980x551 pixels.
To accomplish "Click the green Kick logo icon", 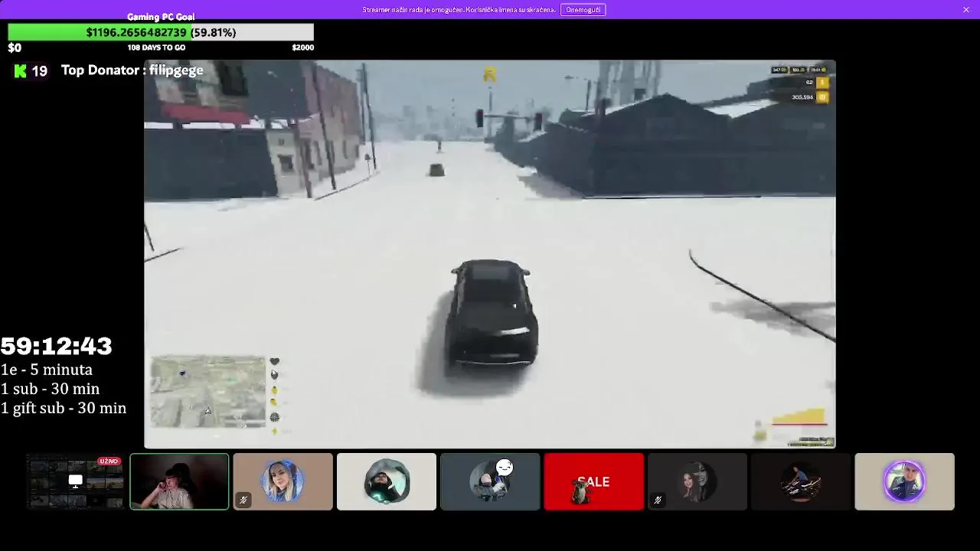I will (21, 70).
